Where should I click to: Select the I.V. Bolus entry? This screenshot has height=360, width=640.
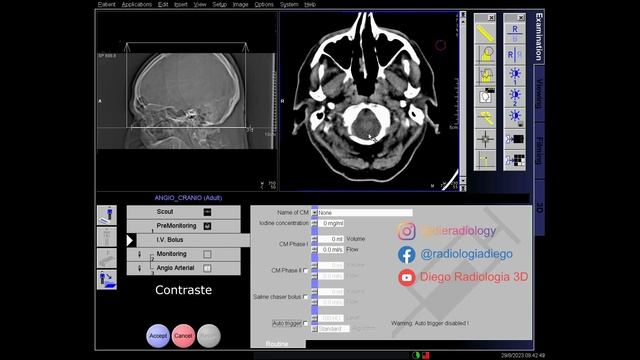point(193,240)
